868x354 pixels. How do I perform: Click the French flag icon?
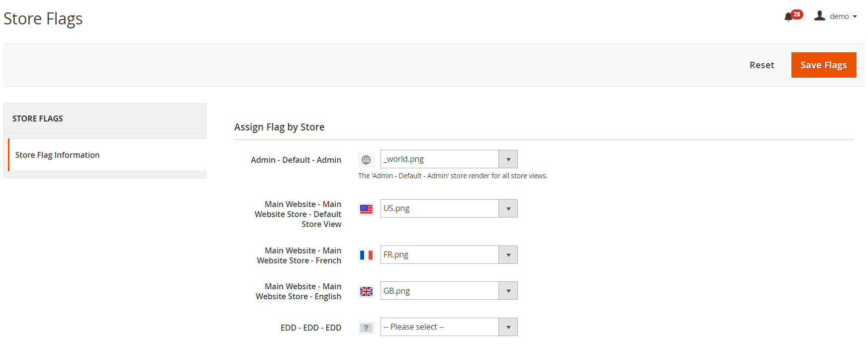[x=366, y=255]
